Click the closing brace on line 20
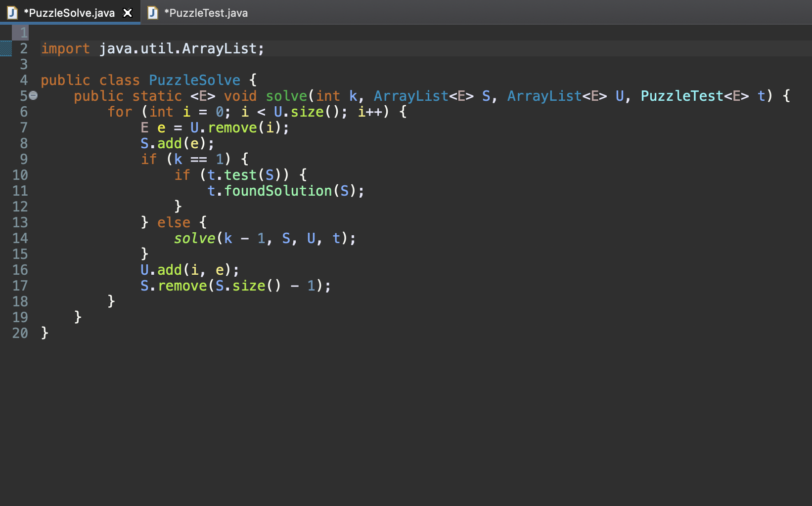 (x=45, y=333)
